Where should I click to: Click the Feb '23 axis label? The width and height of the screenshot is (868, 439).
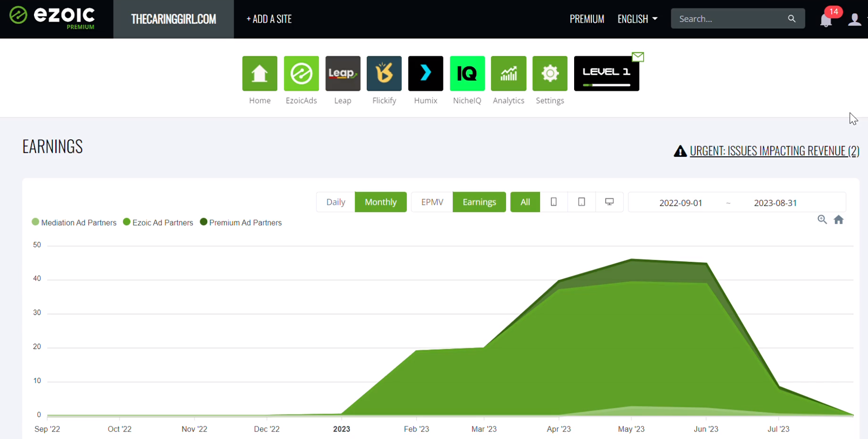click(416, 429)
